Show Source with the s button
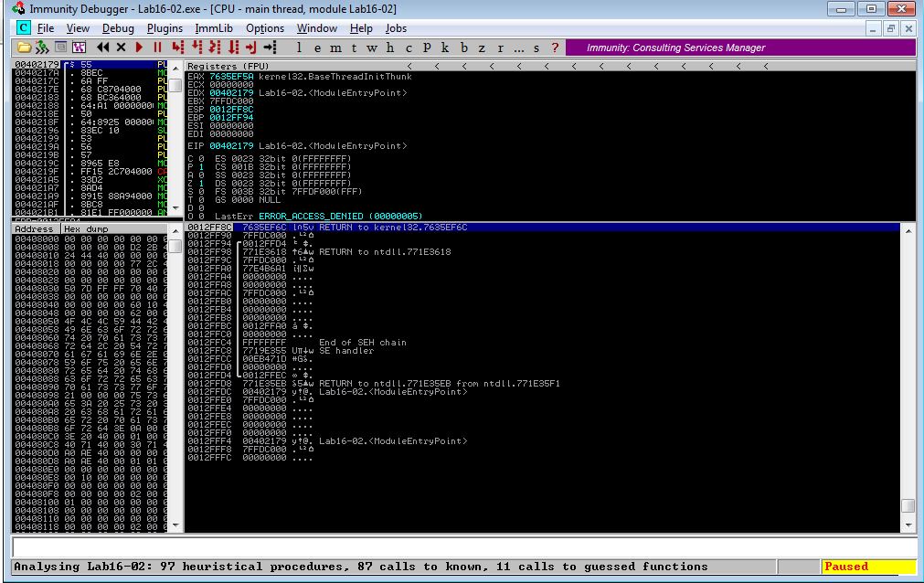 tap(536, 48)
